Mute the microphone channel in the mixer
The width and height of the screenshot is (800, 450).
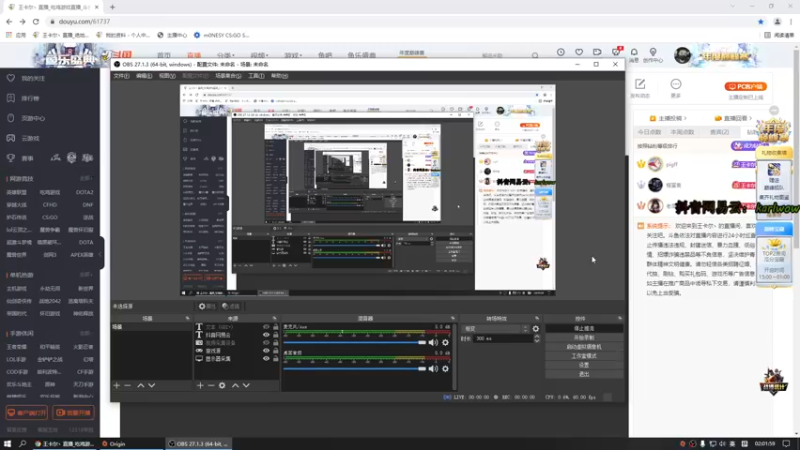tap(433, 342)
